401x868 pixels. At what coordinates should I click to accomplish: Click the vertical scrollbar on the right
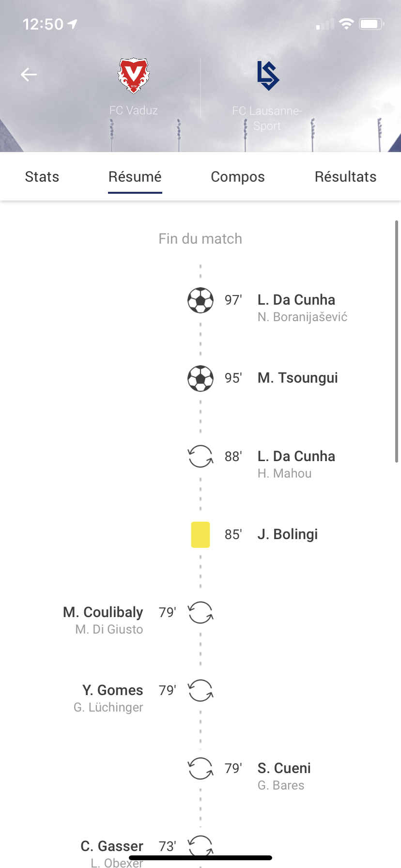point(397,341)
